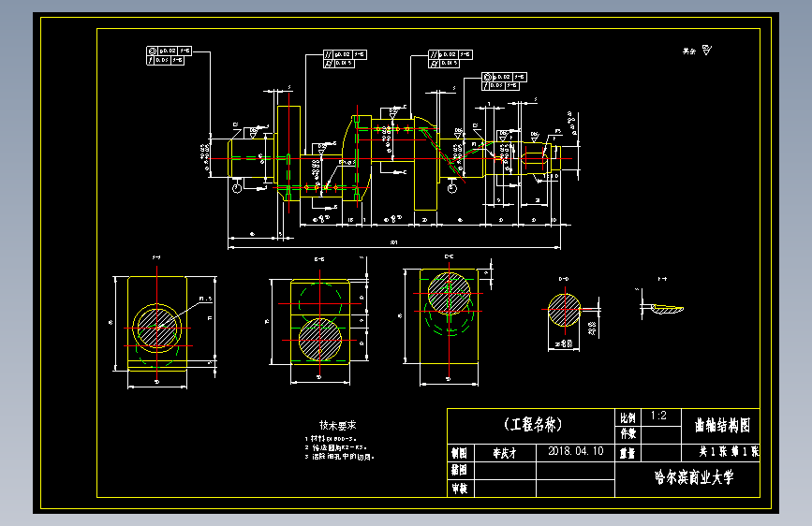Select the 件数 label cell
The image size is (812, 526).
pos(627,433)
